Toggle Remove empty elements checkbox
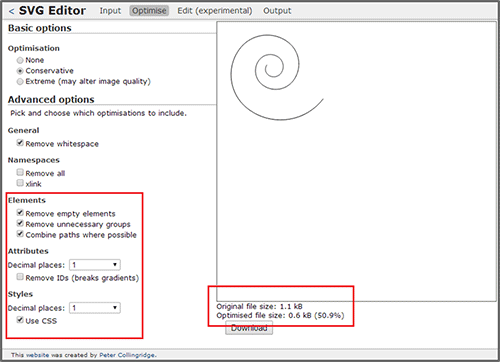 coord(20,213)
